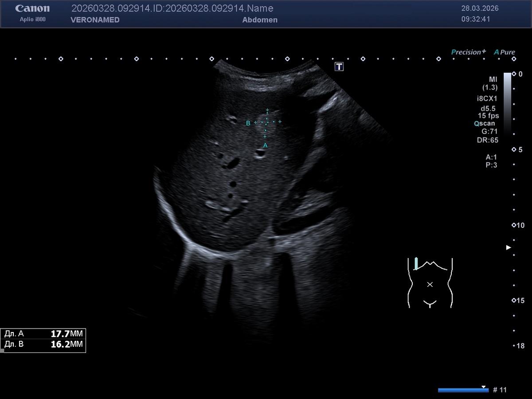Click the caliper A label under the lesion
Screen dimensions: 532x399
265,145
